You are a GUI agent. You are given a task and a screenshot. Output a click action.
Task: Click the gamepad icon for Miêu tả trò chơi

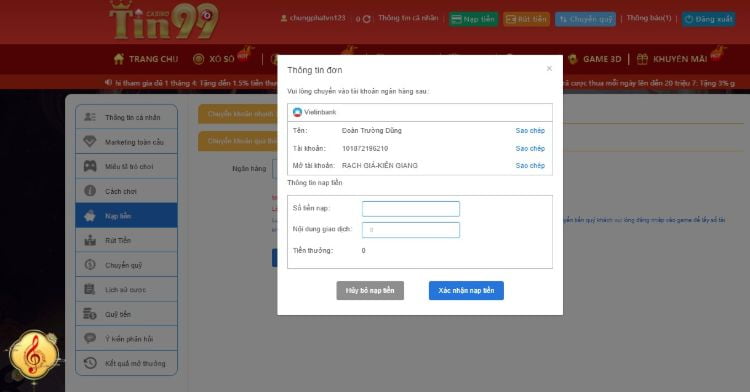90,166
